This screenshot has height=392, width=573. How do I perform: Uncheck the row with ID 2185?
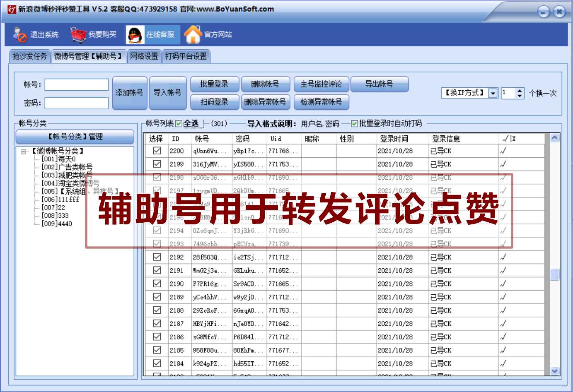[x=157, y=350]
